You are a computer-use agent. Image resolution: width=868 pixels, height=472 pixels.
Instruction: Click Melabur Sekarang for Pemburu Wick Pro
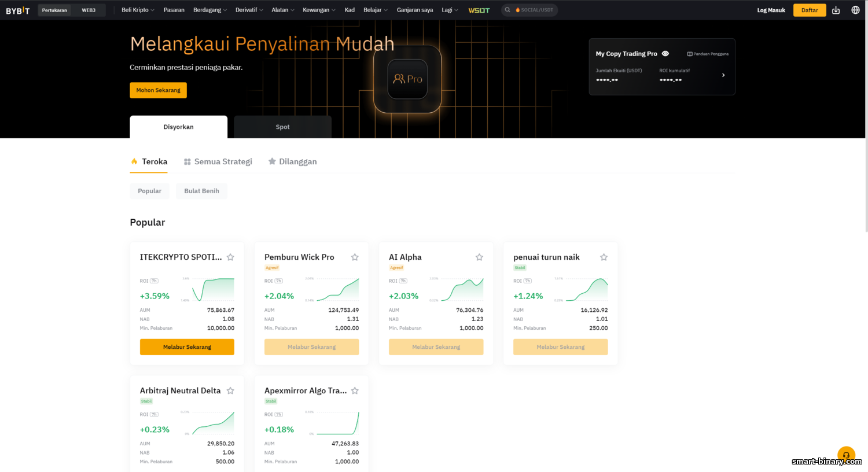point(311,347)
